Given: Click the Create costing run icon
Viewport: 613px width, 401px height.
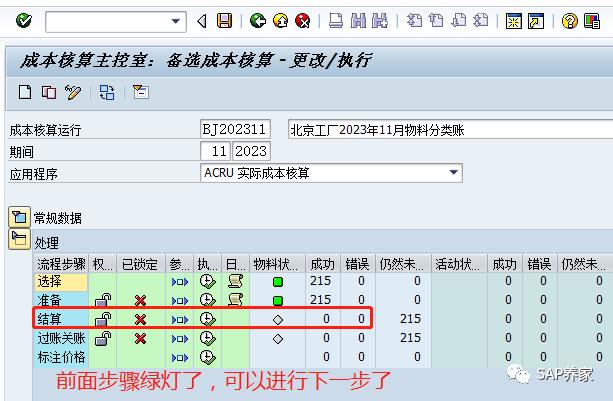Looking at the screenshot, I should [x=25, y=92].
